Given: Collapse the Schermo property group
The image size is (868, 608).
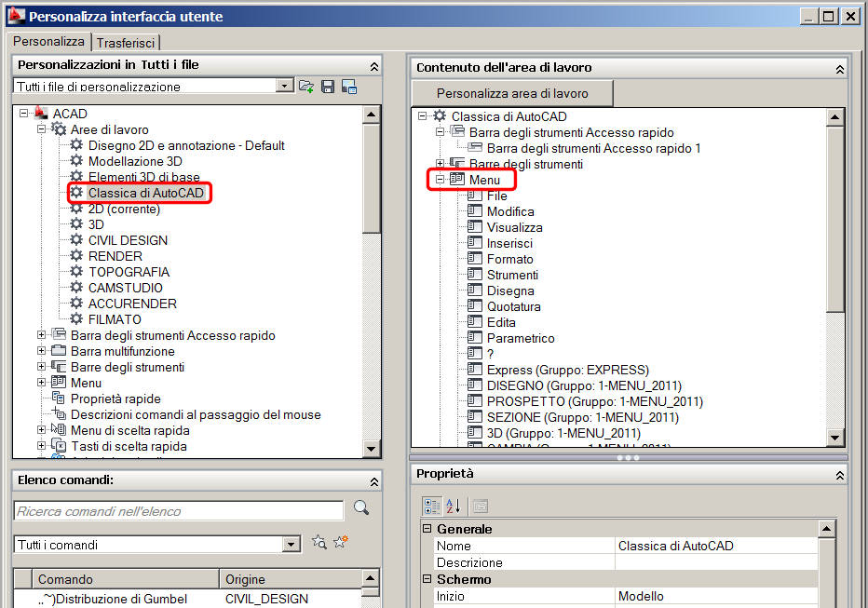Looking at the screenshot, I should click(427, 579).
